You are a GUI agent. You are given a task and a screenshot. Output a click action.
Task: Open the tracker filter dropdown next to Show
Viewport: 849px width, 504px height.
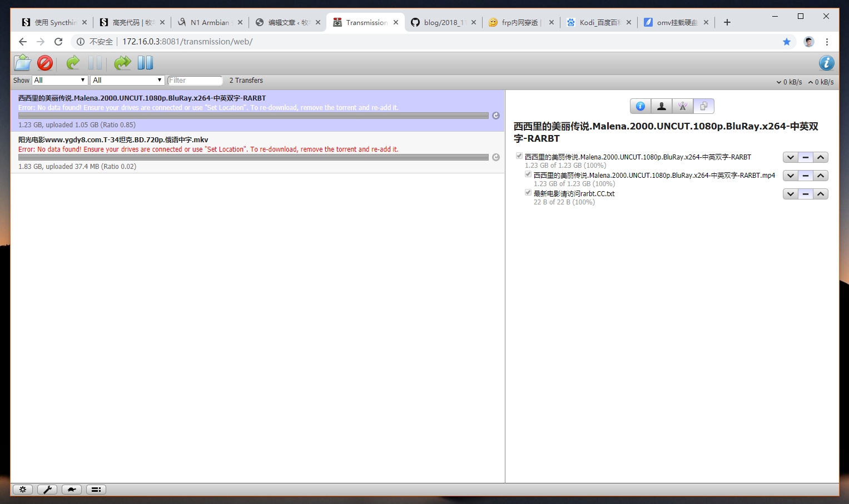127,81
